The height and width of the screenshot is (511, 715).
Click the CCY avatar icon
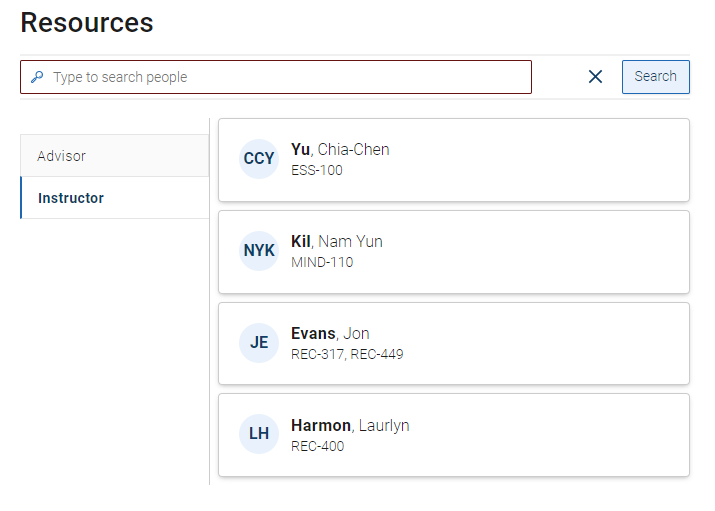click(259, 159)
